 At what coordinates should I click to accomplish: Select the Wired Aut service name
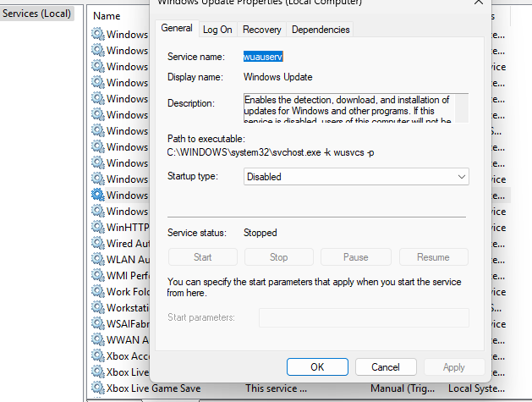coord(128,244)
